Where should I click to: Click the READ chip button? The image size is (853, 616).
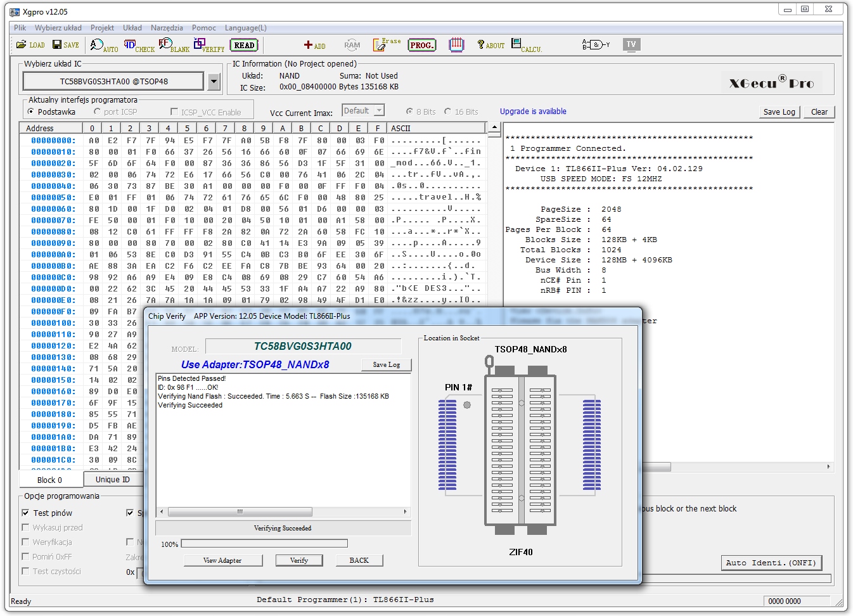tap(244, 45)
